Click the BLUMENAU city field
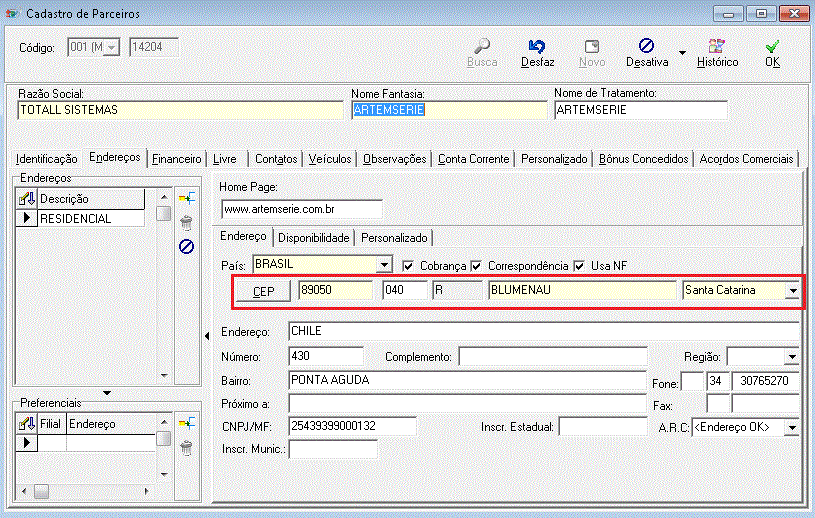Screen dimensions: 815x518 tap(582, 290)
